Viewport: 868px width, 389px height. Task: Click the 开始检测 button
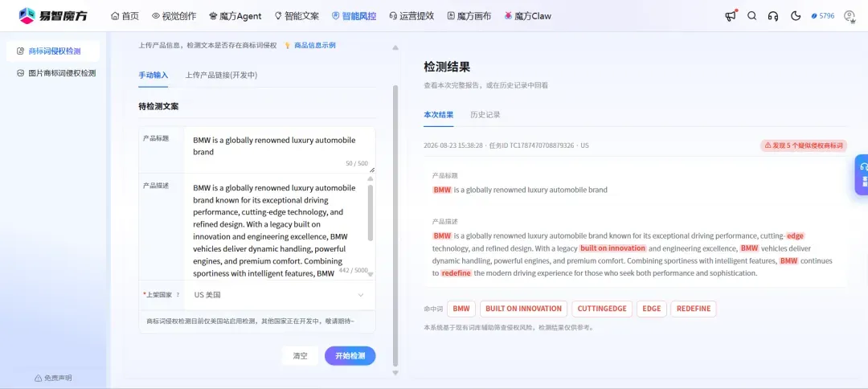tap(350, 356)
